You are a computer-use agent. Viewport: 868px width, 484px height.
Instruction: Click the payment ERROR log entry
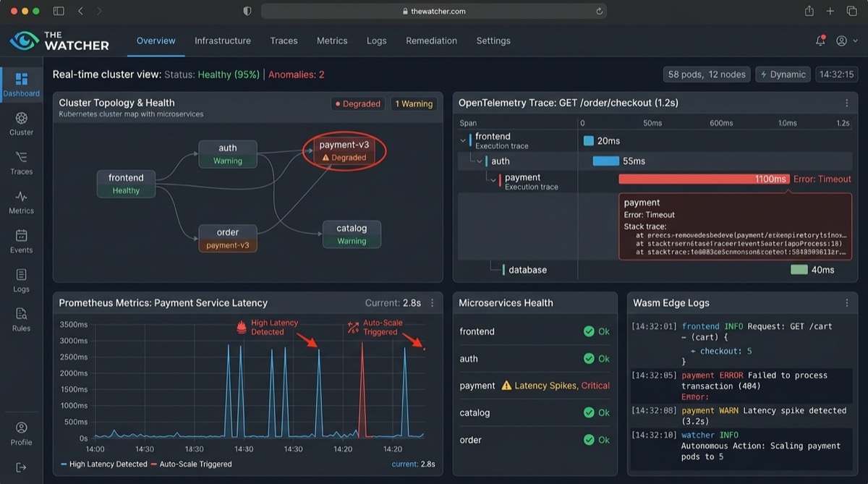pyautogui.click(x=740, y=386)
